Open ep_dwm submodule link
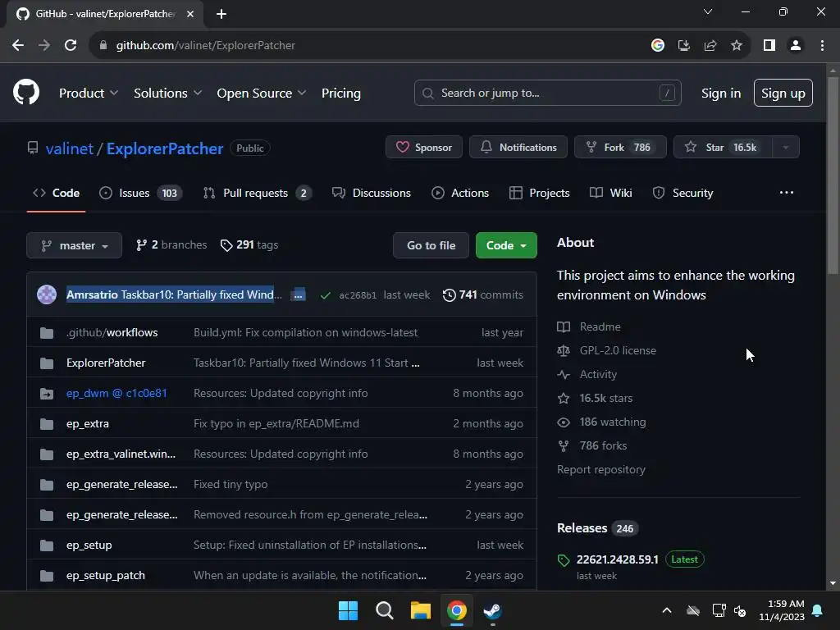The width and height of the screenshot is (840, 630). pos(116,393)
